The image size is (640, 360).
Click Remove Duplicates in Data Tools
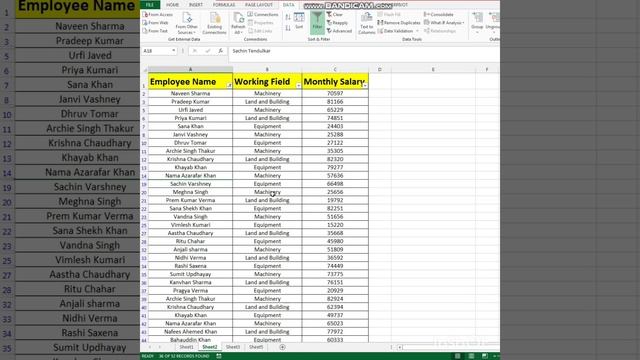pyautogui.click(x=399, y=23)
